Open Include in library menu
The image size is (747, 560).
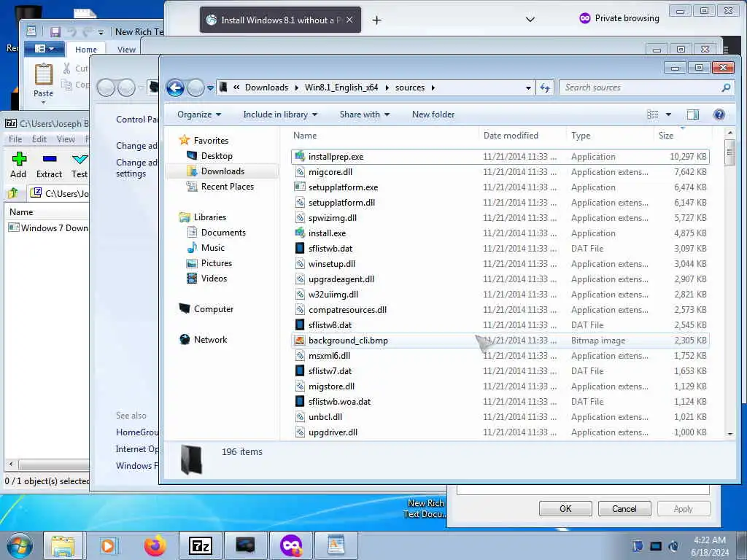[x=280, y=114]
